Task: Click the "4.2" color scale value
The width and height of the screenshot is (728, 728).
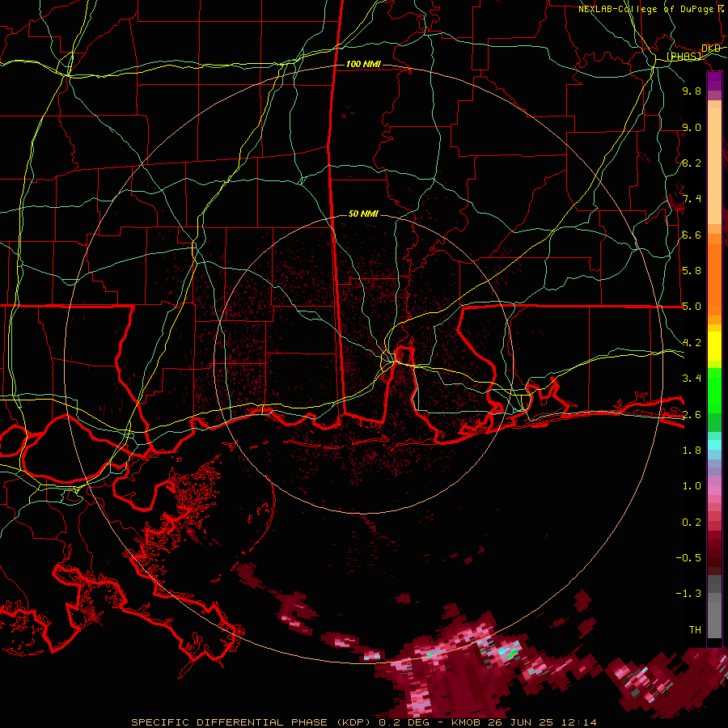Action: pyautogui.click(x=692, y=343)
